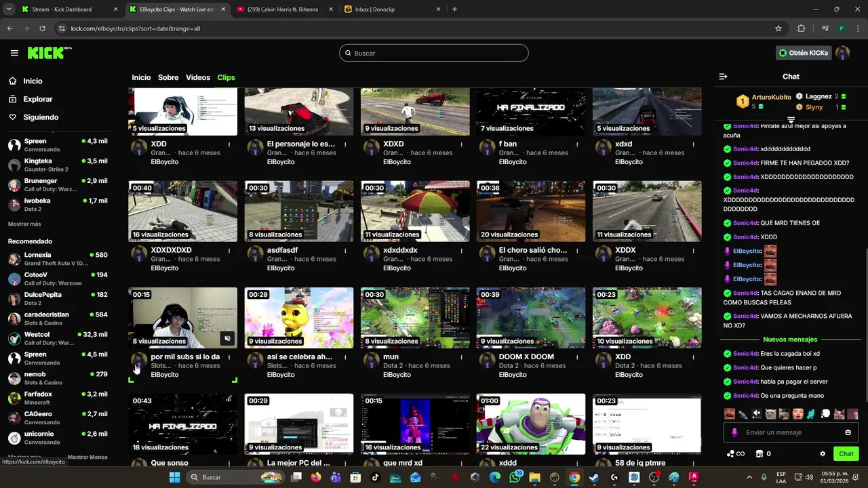Screen dimensions: 868x488
Task: Click the shop icon below chat input
Action: click(x=759, y=453)
